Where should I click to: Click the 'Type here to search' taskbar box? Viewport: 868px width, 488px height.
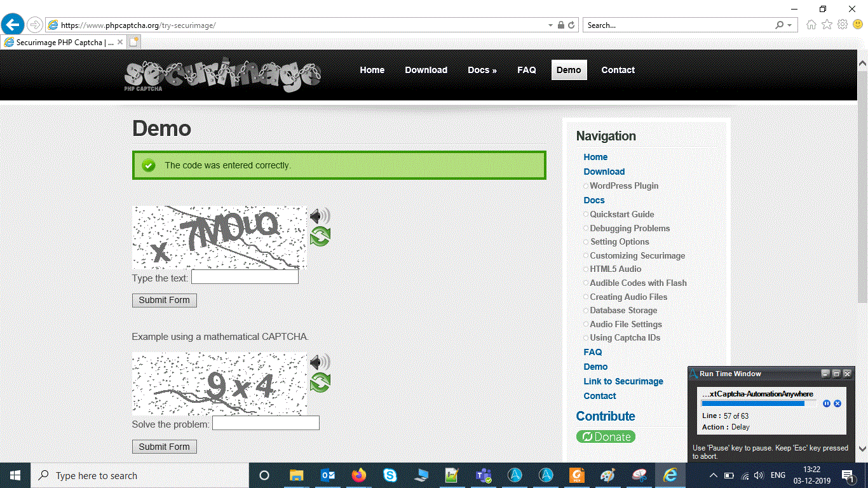click(140, 475)
